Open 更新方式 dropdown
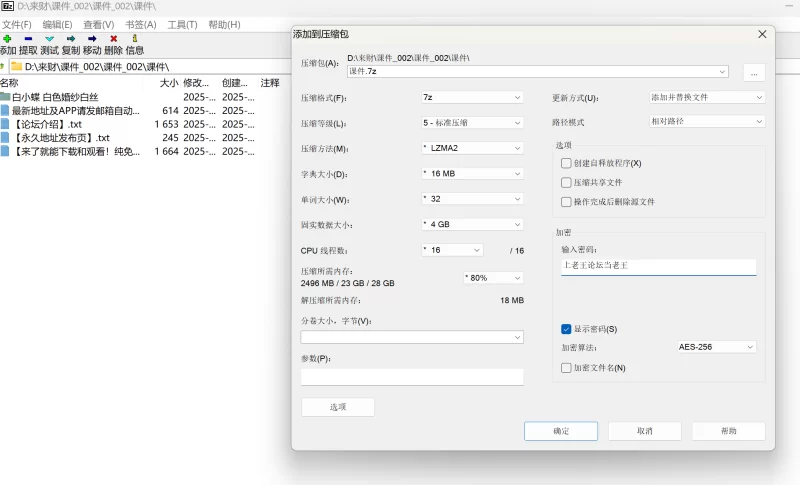 pos(707,97)
